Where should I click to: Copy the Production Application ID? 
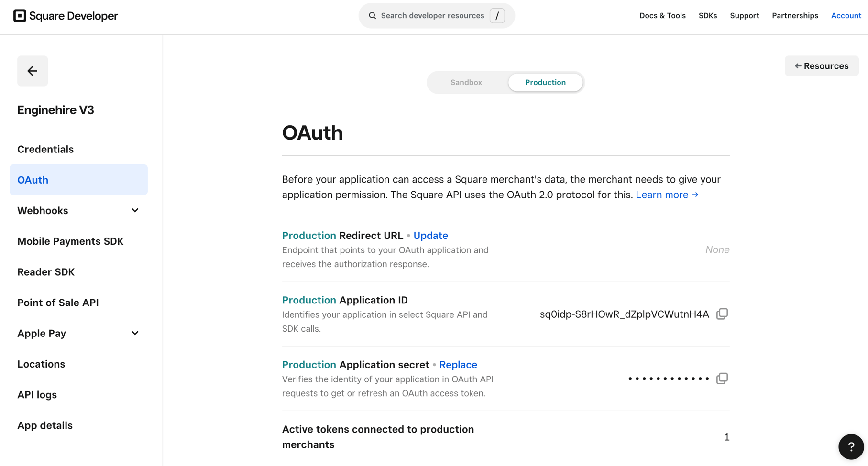click(722, 314)
